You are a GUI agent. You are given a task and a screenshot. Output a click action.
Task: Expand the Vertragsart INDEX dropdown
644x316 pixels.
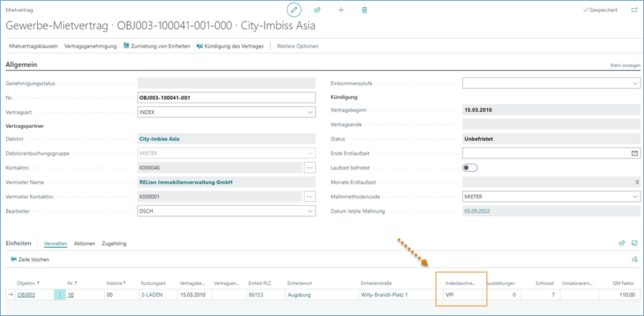coord(310,112)
